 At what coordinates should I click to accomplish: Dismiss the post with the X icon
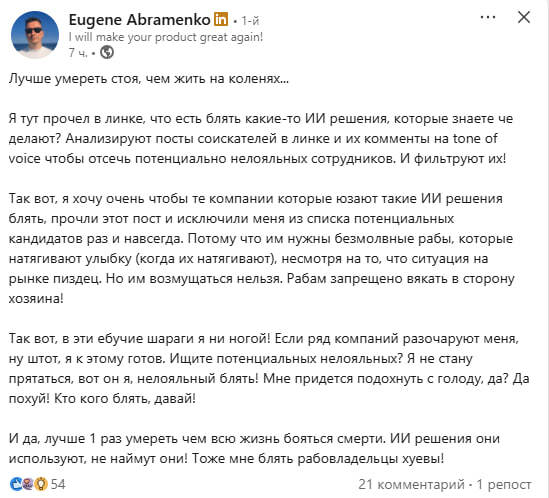524,17
